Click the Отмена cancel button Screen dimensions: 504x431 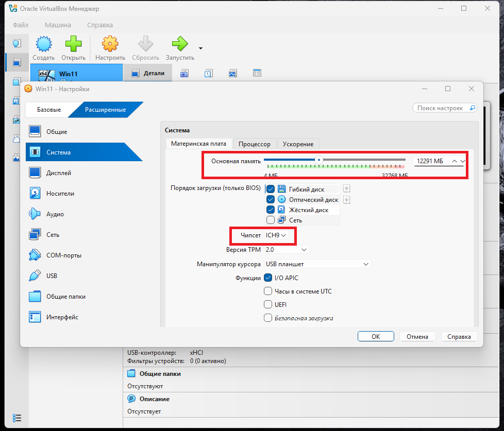(x=417, y=336)
